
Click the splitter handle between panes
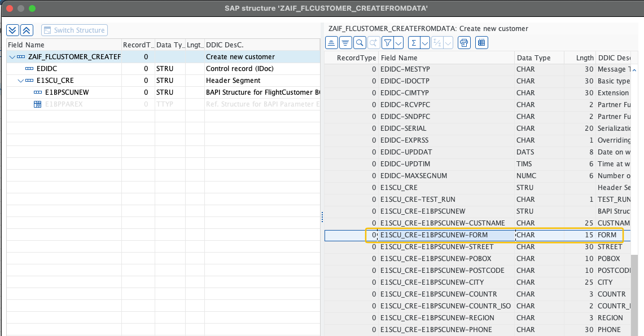click(322, 216)
